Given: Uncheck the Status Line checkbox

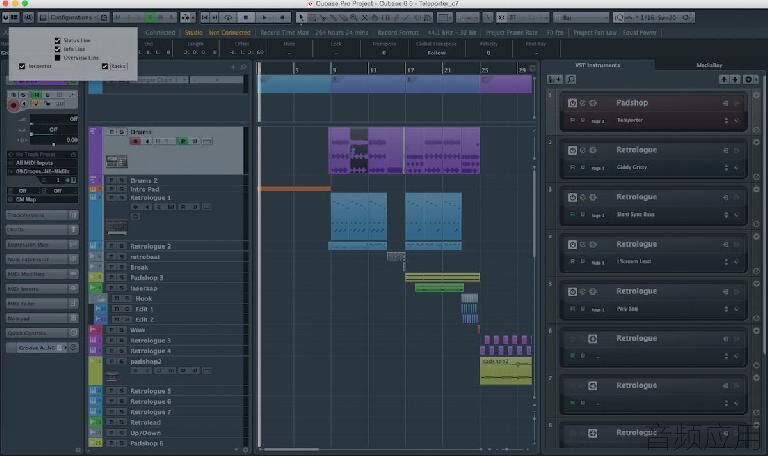Looking at the screenshot, I should tap(58, 41).
